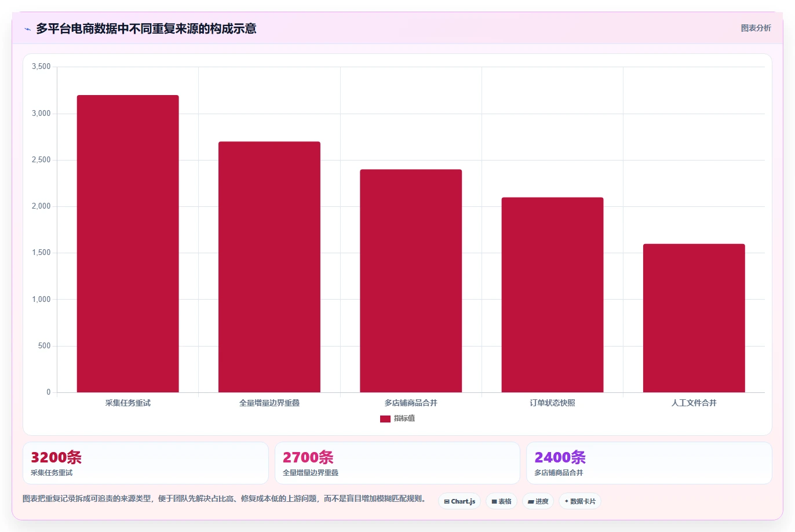Screen dimensions: 795x532
Task: Select the 数据卡片 tag chip
Action: pos(579,501)
